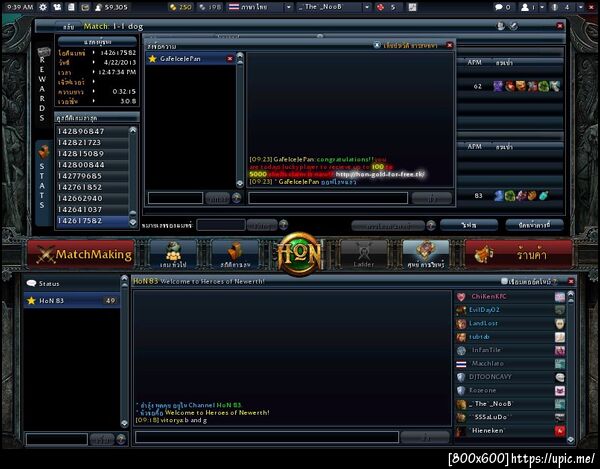Click scroll down arrow of match ID list
Screen dimensions: 600x469
(x=133, y=222)
